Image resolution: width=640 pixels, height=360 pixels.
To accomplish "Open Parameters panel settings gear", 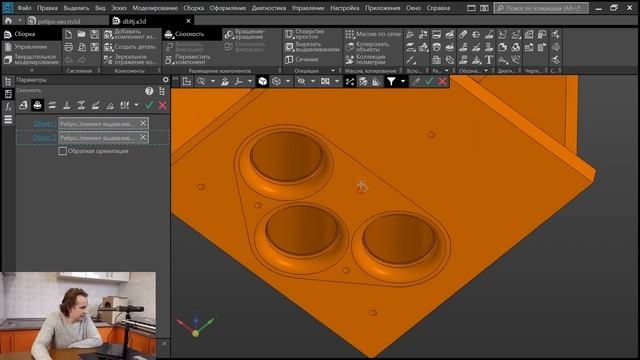I will 165,80.
